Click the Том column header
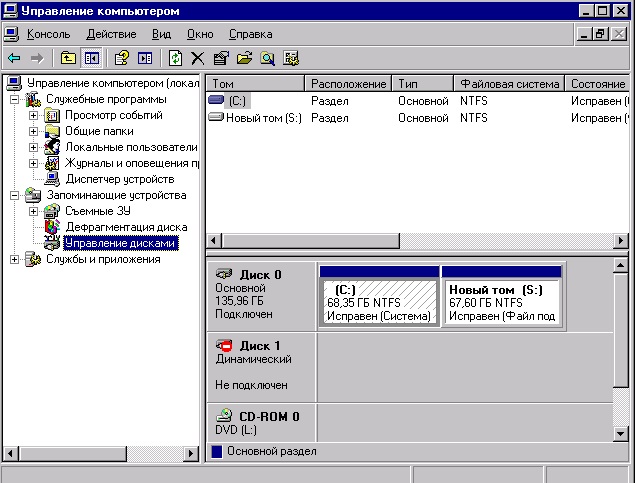The image size is (635, 483). click(x=255, y=84)
